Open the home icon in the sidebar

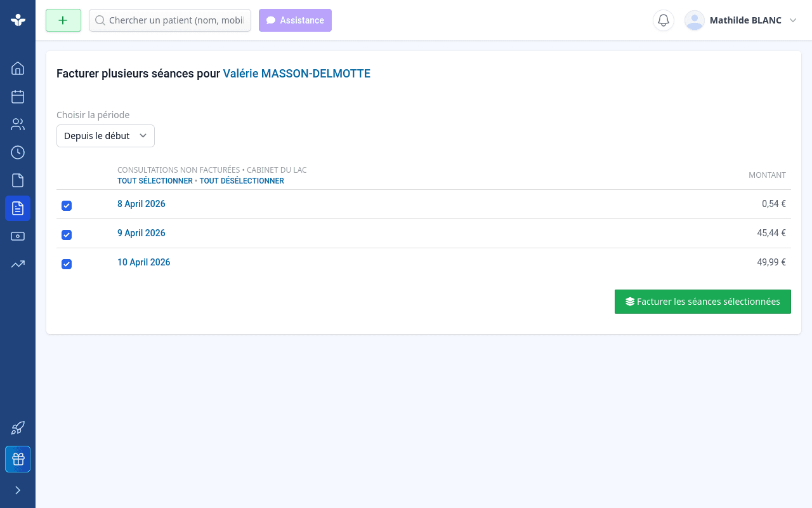point(18,69)
